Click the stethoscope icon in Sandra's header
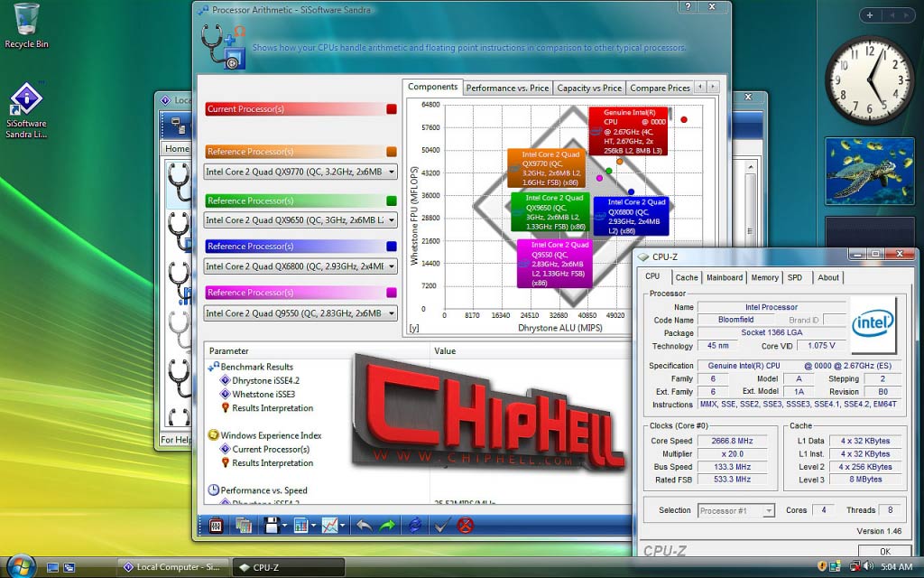 (x=223, y=47)
